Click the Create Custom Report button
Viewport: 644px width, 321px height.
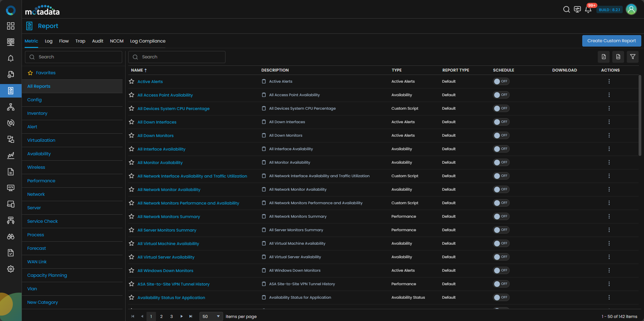click(x=611, y=41)
